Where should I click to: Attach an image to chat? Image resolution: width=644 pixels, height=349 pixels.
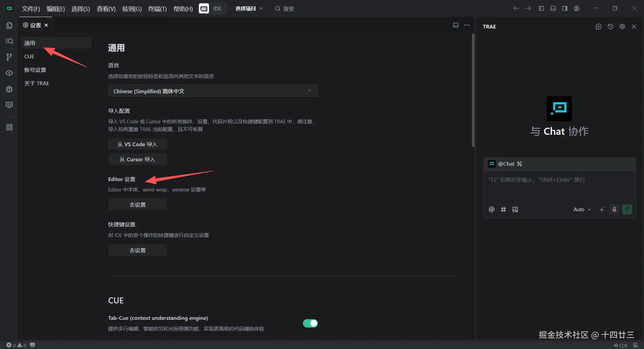click(515, 210)
